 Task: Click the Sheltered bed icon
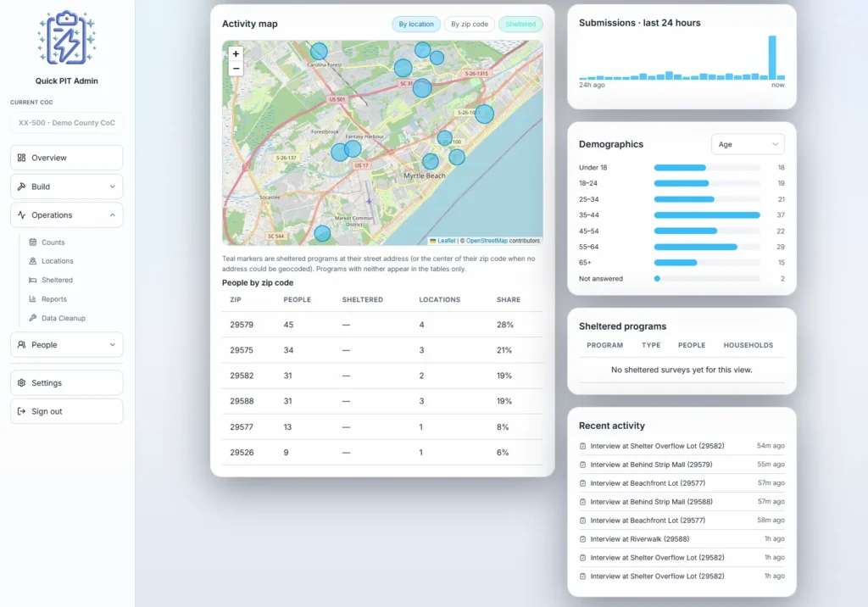tap(33, 281)
